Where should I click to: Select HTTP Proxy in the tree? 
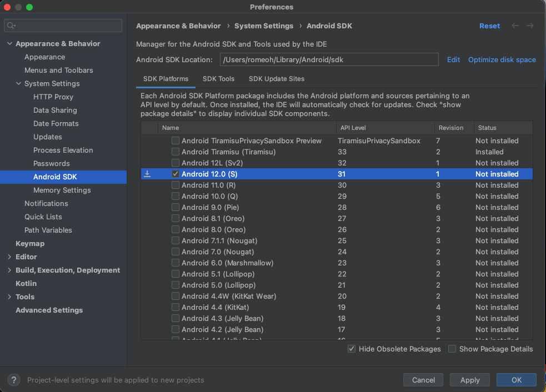(53, 97)
